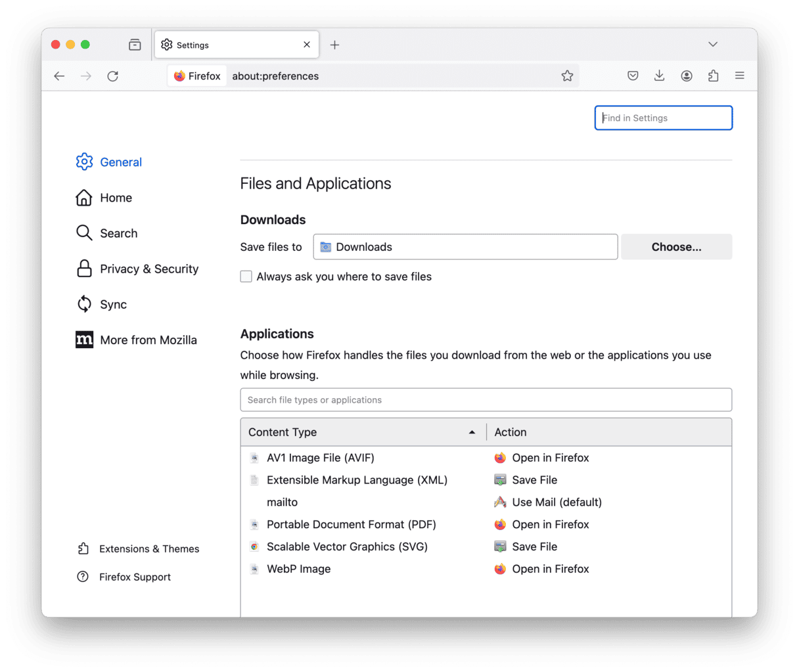This screenshot has height=672, width=799.
Task: Change the XML action Save File
Action: [526, 480]
